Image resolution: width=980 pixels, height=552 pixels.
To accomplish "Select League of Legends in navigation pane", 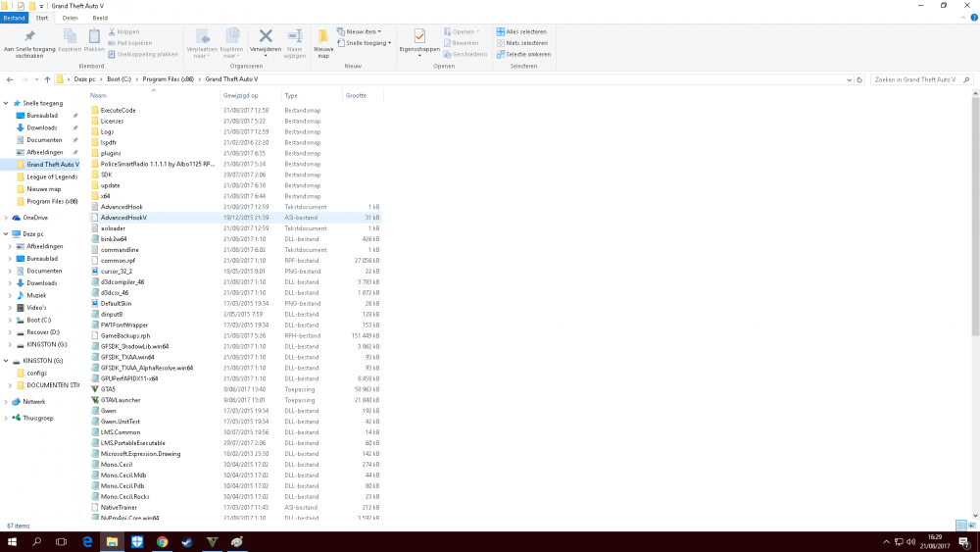I will tap(52, 176).
